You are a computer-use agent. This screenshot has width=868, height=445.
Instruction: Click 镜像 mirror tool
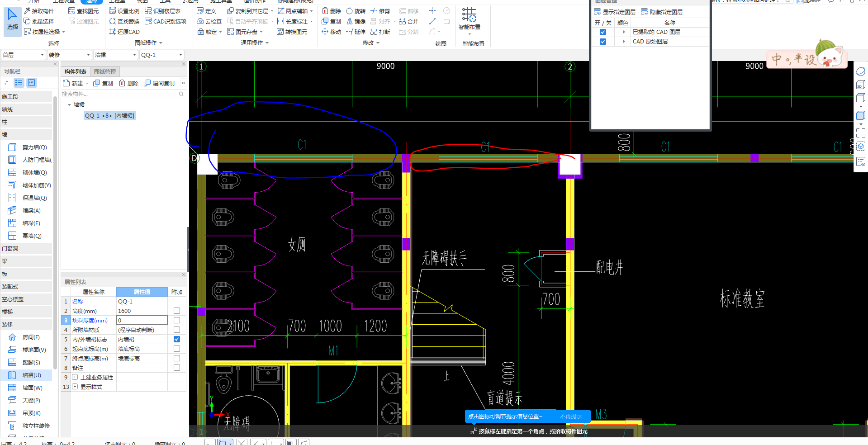point(356,21)
